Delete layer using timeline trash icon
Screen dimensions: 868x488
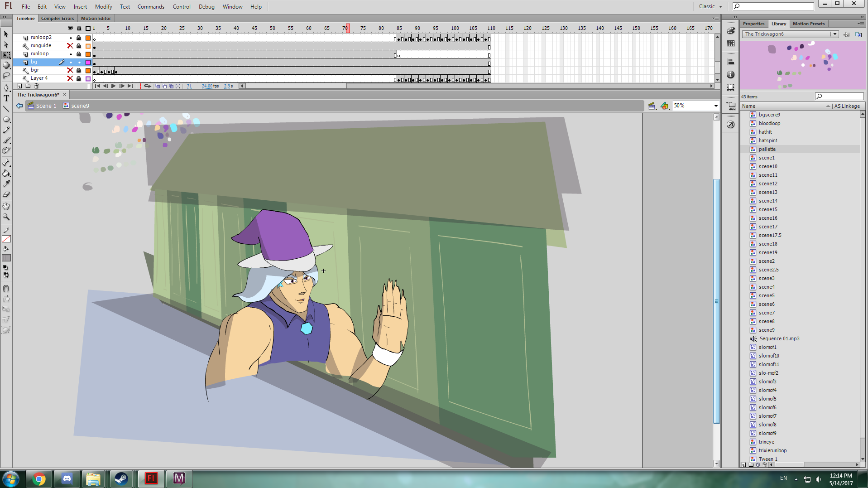37,86
